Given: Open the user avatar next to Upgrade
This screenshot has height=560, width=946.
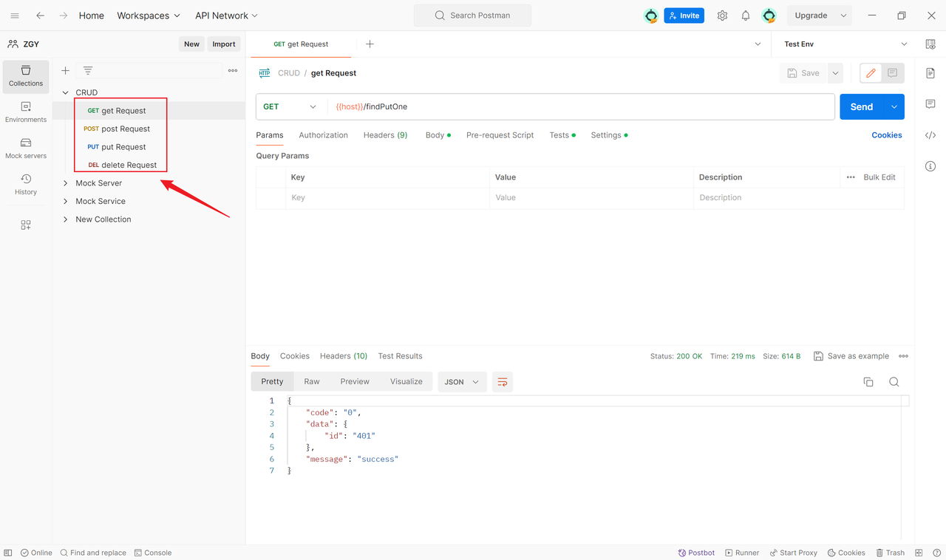Looking at the screenshot, I should click(769, 16).
